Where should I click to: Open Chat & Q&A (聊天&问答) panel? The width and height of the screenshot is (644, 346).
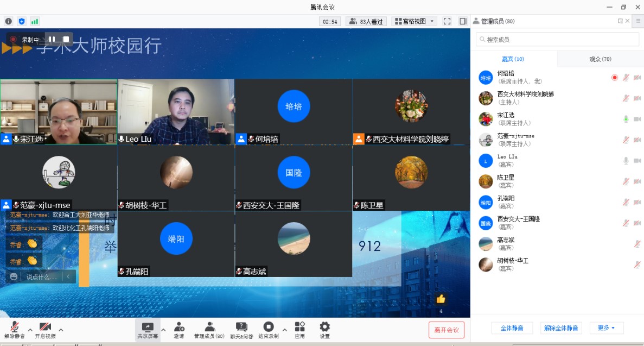241,329
